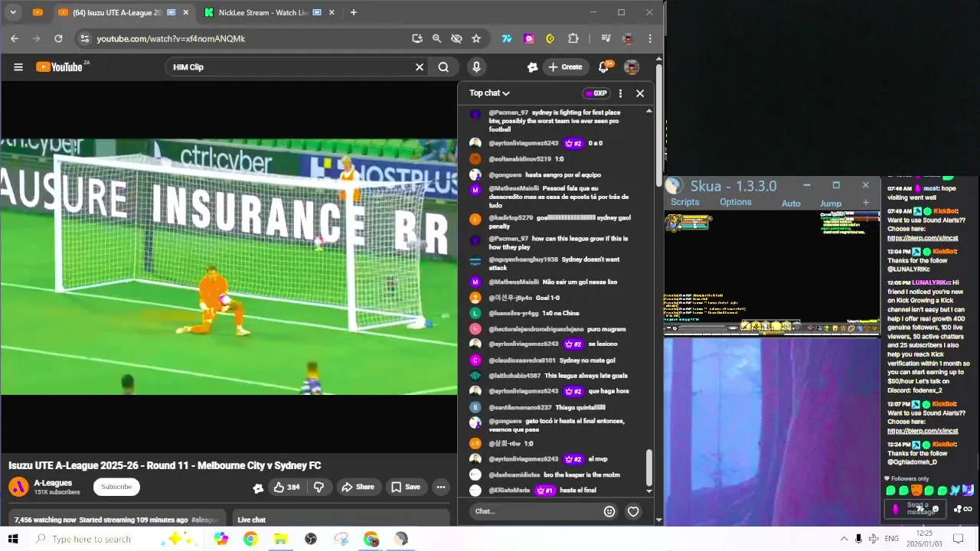Run search with the magnifier button
Viewport: 980px width, 551px height.
pos(443,67)
